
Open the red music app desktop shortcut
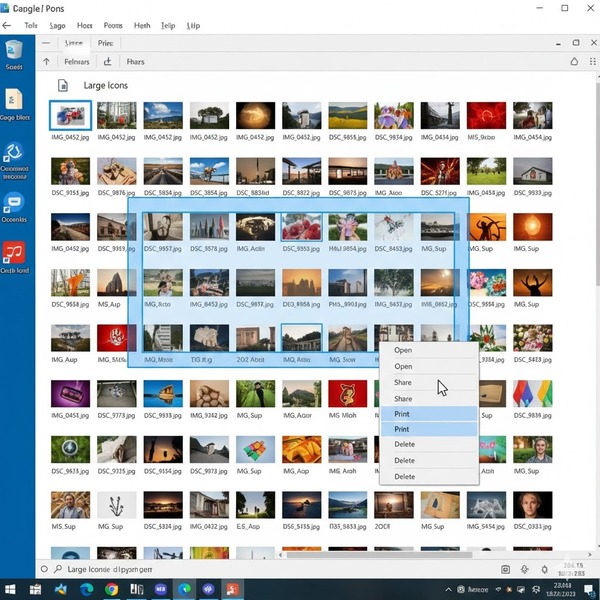coord(14,257)
